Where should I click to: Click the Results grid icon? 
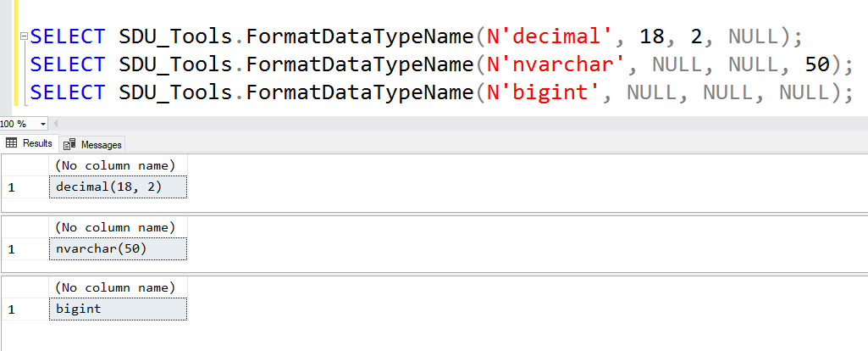12,144
